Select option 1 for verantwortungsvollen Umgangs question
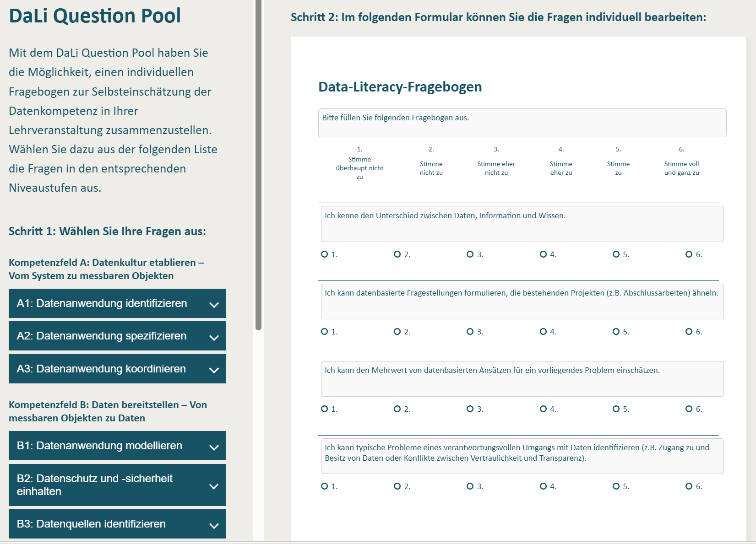Image resolution: width=756 pixels, height=544 pixels. click(x=325, y=486)
